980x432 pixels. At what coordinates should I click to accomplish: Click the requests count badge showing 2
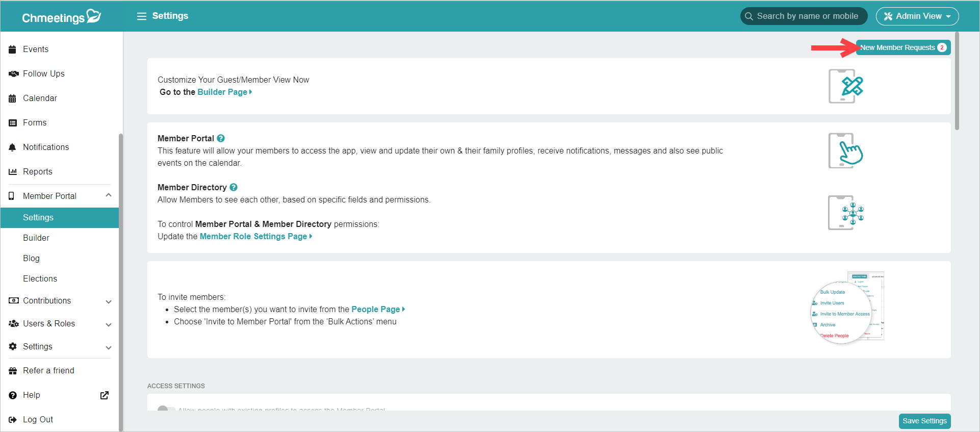pyautogui.click(x=942, y=47)
